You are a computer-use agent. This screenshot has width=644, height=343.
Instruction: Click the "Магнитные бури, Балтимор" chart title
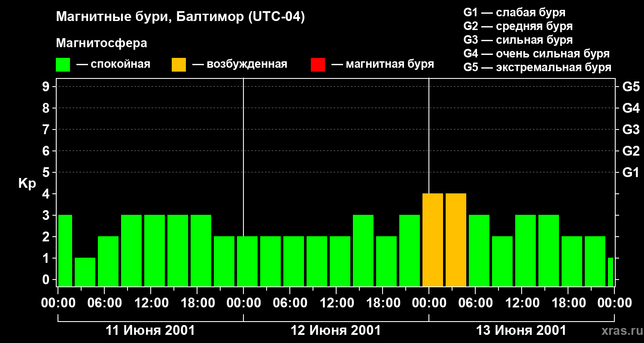180,18
